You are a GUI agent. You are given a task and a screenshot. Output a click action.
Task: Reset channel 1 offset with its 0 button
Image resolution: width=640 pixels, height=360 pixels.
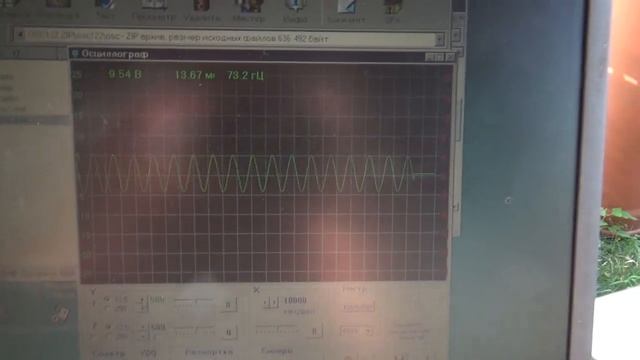click(x=228, y=305)
